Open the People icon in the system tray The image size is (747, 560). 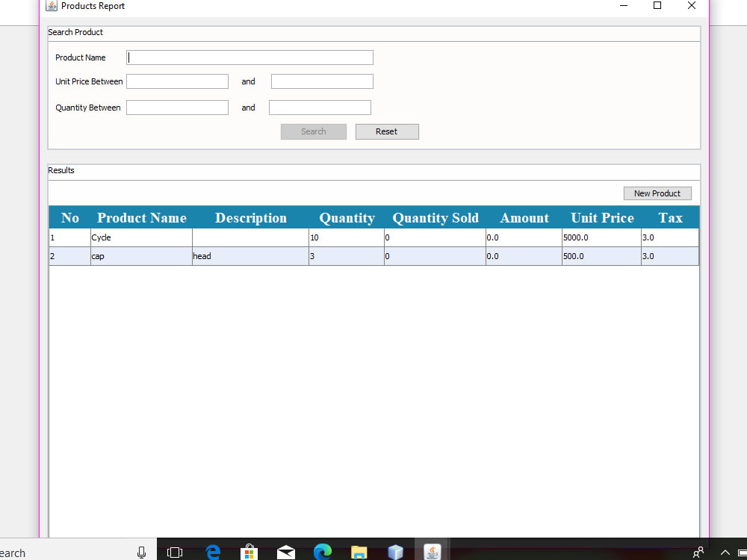click(x=698, y=553)
